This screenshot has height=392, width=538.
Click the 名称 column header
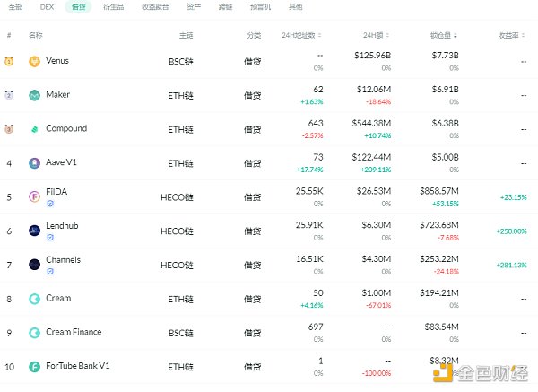(x=36, y=35)
